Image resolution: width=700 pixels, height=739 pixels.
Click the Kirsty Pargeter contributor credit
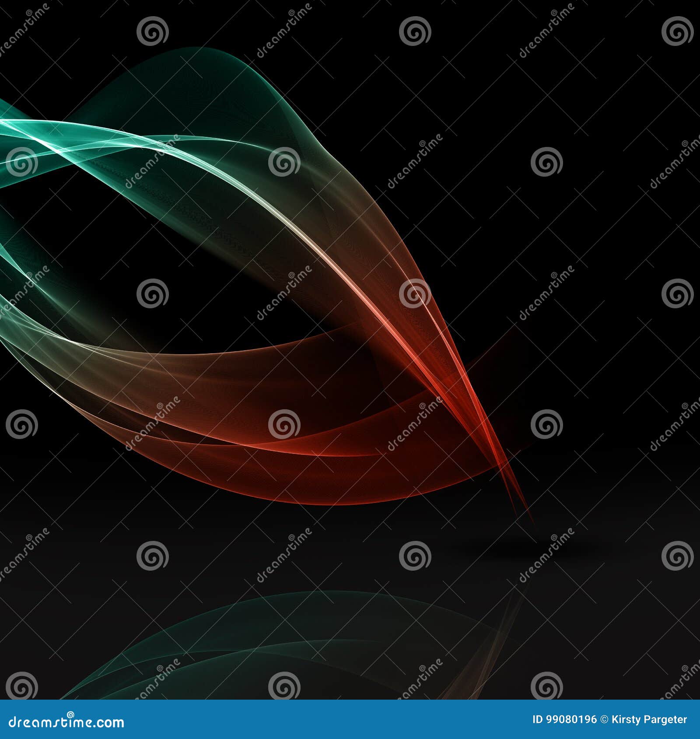coord(650,722)
